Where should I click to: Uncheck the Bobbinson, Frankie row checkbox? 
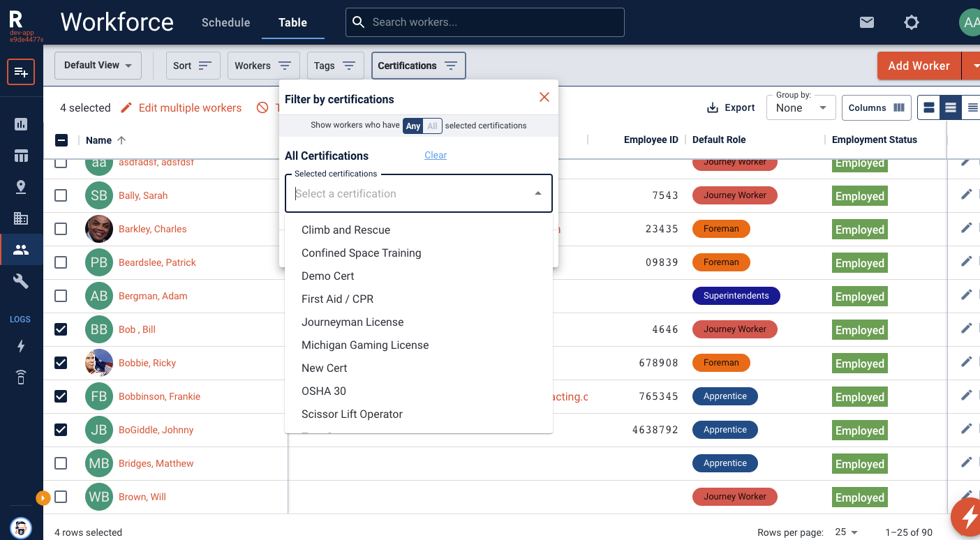coord(61,396)
